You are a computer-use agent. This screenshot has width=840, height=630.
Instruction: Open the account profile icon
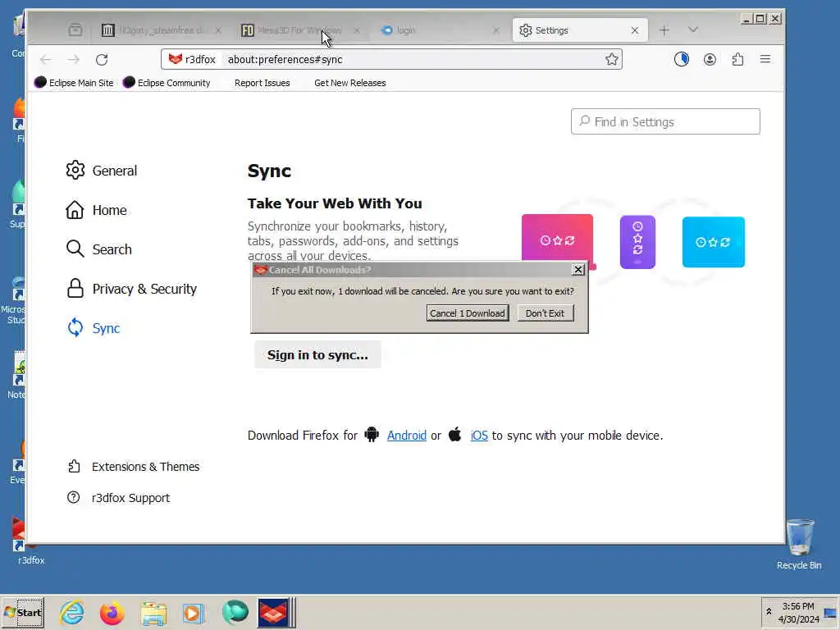710,59
